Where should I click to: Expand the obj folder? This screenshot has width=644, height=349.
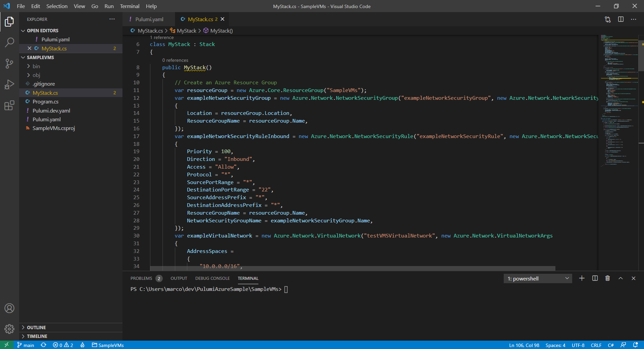[71, 75]
